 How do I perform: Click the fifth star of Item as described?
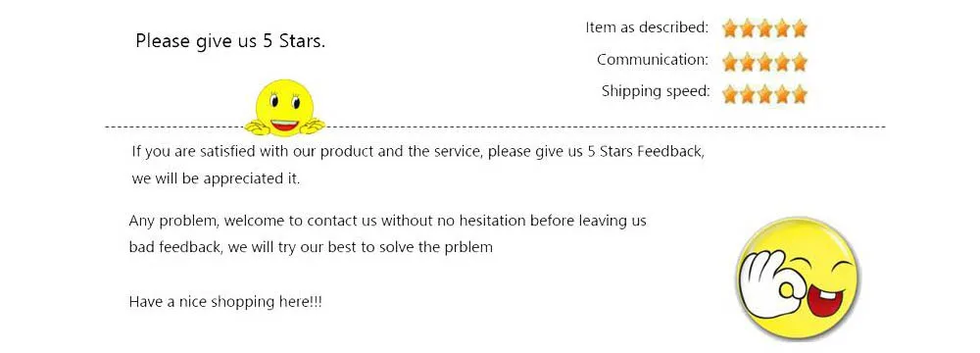tap(800, 28)
